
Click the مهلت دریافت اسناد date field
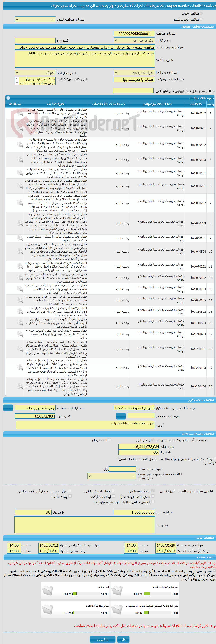pos(166,545)
